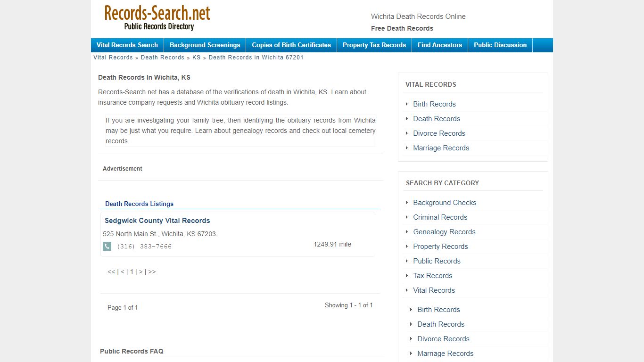Click the address 525 North Main St.
The height and width of the screenshot is (362, 644).
click(160, 234)
